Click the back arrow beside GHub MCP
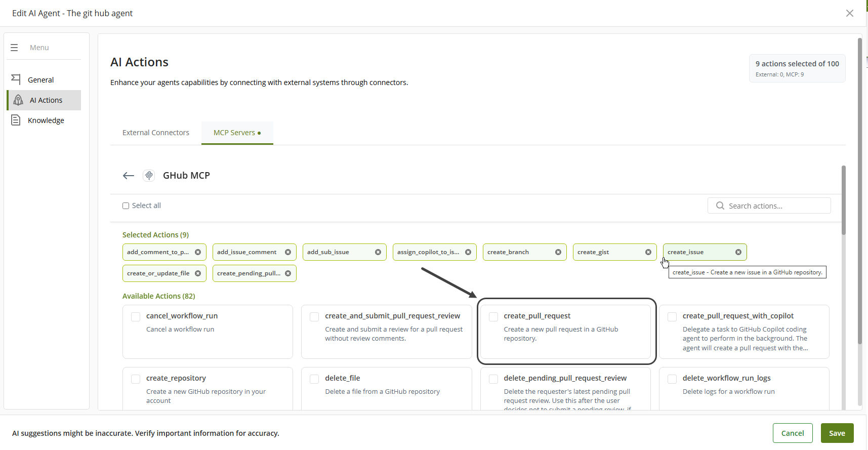The image size is (868, 450). click(x=128, y=176)
